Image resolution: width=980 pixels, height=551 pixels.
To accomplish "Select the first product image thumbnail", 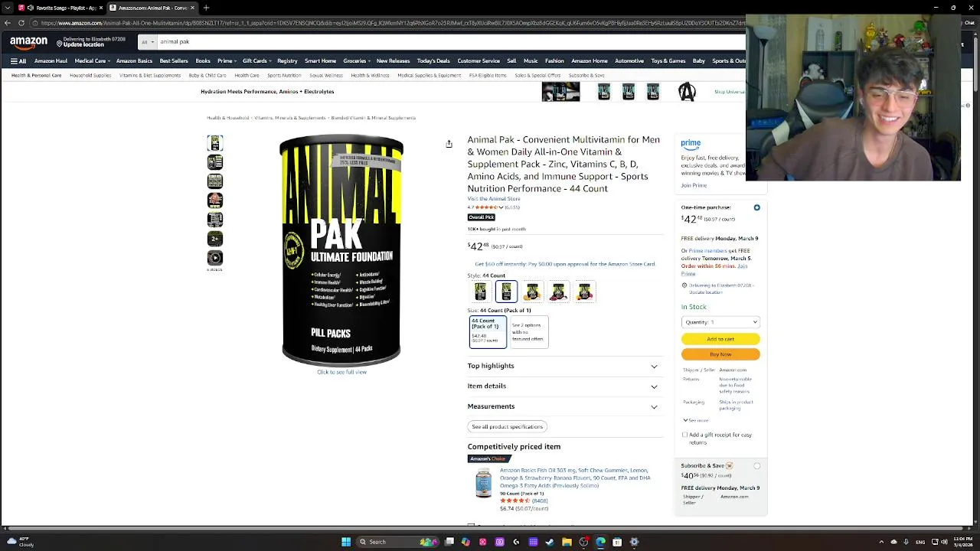I will (215, 143).
